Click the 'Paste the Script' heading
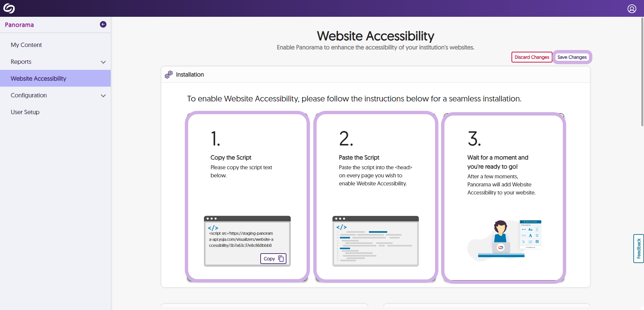The height and width of the screenshot is (310, 644). coord(359,158)
